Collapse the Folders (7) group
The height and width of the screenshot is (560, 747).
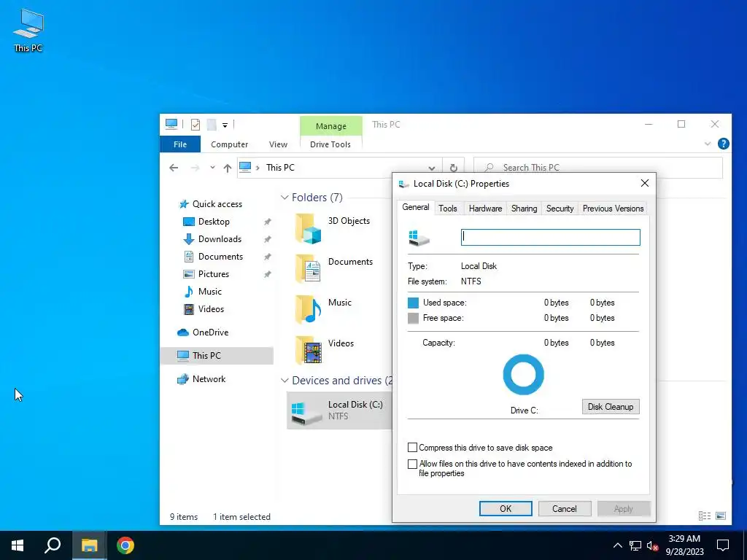click(285, 198)
